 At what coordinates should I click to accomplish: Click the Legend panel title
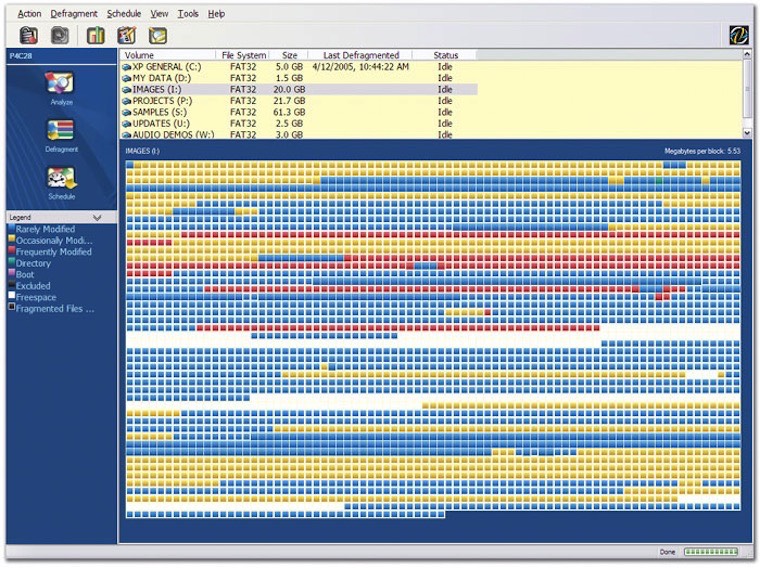pyautogui.click(x=20, y=218)
